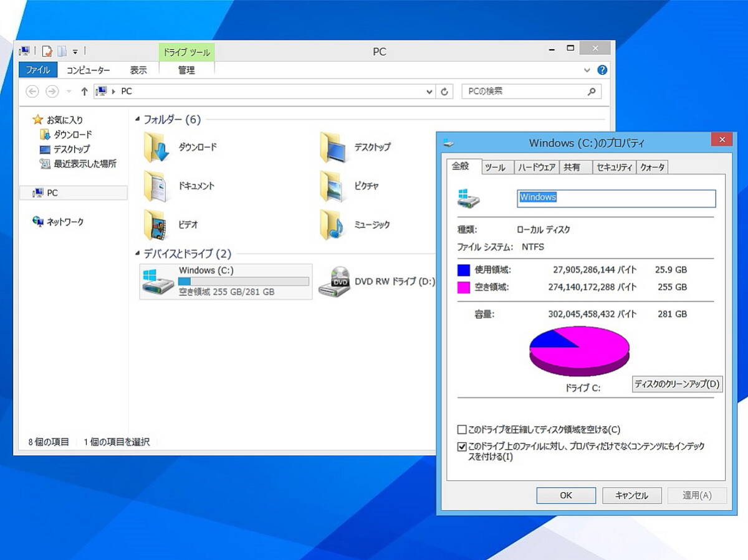Select the ビデオ folder icon
Image resolution: width=748 pixels, height=560 pixels.
point(156,225)
